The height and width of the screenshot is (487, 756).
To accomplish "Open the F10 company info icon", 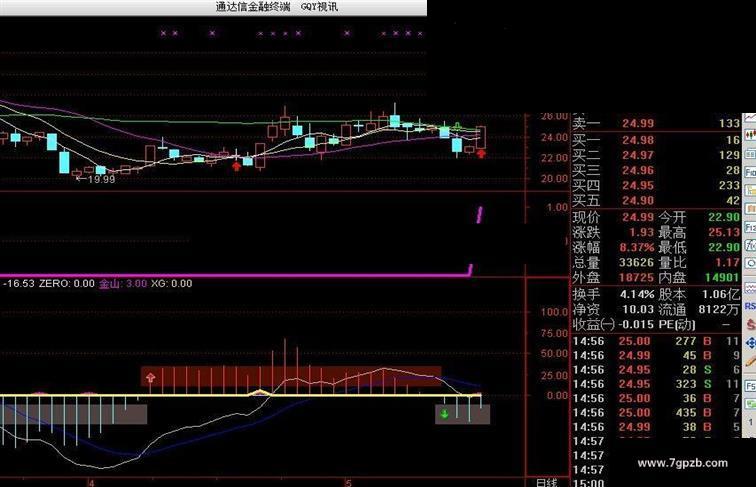I will 750,172.
